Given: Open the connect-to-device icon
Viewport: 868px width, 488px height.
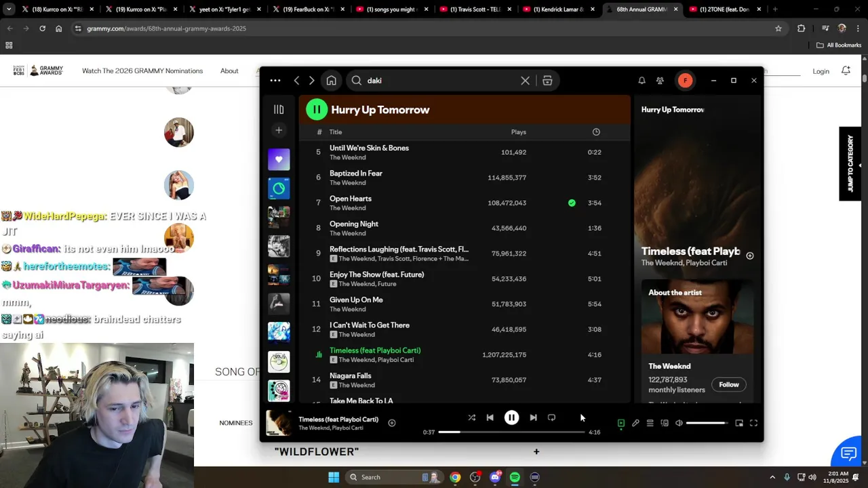Looking at the screenshot, I should pos(665,423).
